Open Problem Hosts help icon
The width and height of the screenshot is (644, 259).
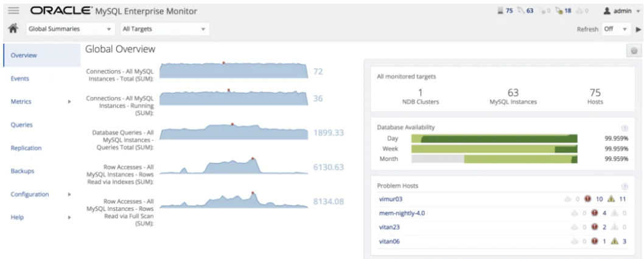pyautogui.click(x=625, y=187)
